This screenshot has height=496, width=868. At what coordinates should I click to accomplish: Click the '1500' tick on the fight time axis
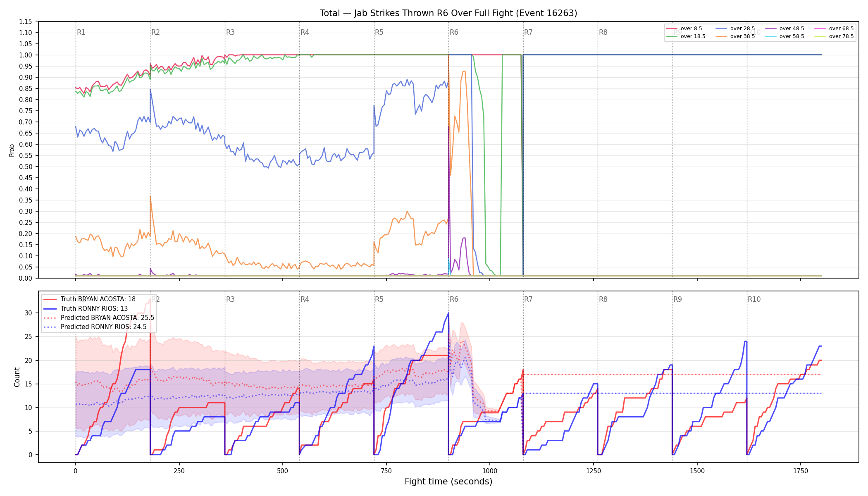[x=697, y=471]
